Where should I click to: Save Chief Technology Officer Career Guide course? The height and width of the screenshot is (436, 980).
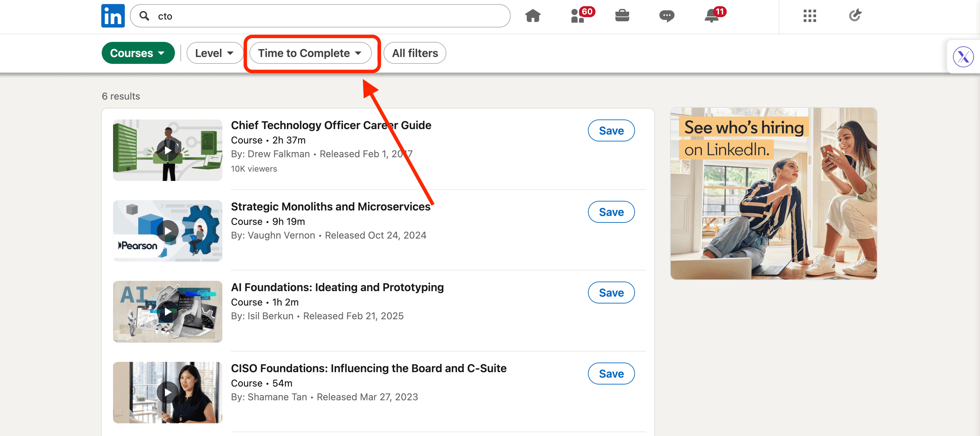tap(611, 131)
